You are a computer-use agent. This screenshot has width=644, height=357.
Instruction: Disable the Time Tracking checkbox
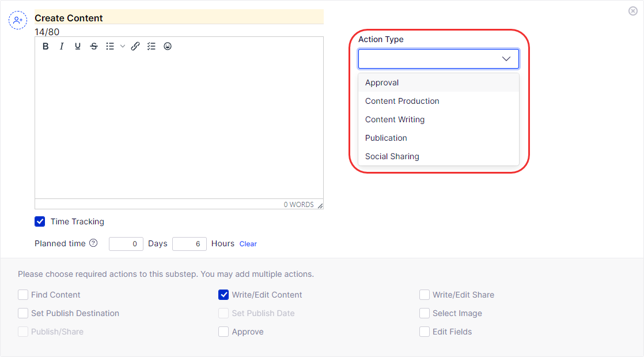click(40, 221)
